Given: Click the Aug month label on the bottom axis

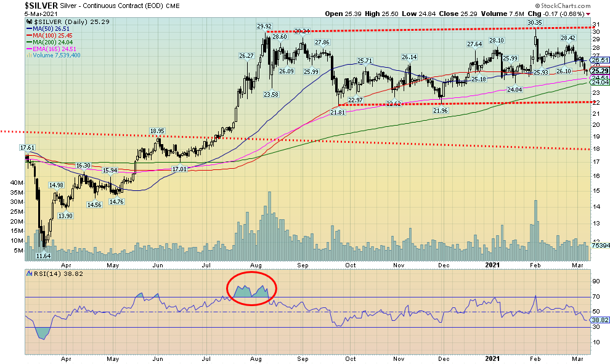Looking at the screenshot, I should coord(258,358).
